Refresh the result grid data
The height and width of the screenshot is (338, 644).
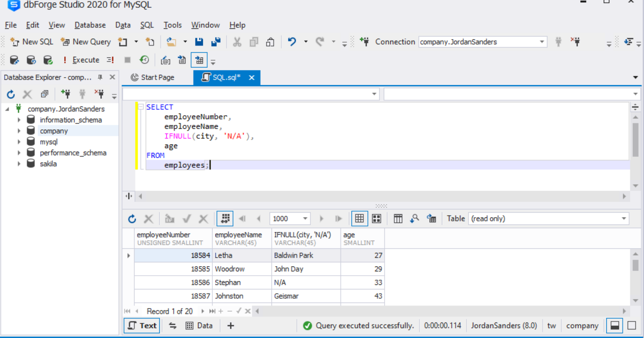pos(132,219)
